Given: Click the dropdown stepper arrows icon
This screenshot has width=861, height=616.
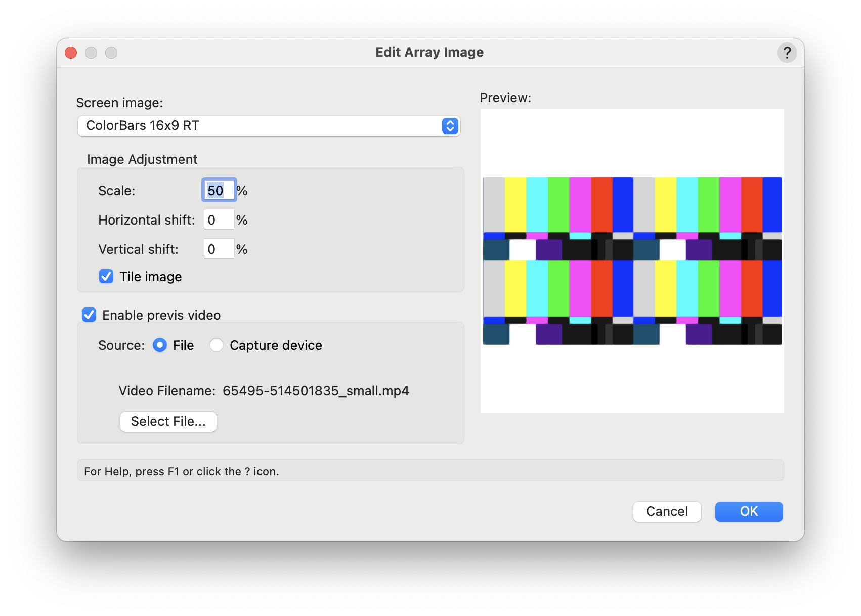Looking at the screenshot, I should [450, 126].
